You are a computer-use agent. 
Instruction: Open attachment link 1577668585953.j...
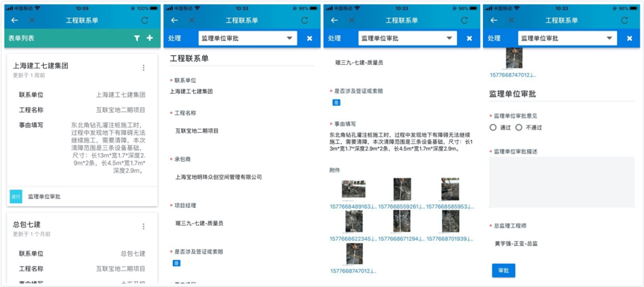tap(450, 206)
